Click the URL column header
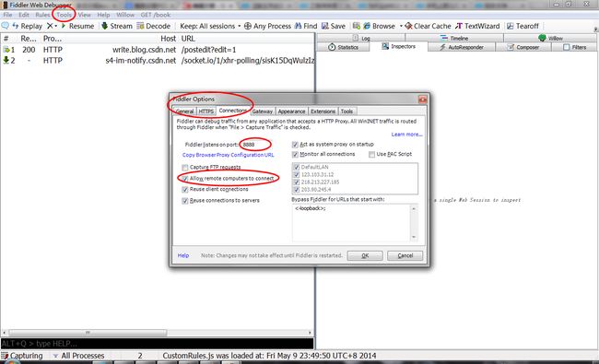This screenshot has height=364, width=599. click(188, 39)
